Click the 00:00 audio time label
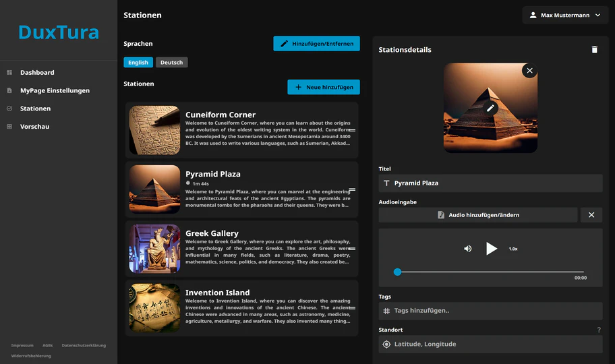Screen dimensions: 615x364 581,278
